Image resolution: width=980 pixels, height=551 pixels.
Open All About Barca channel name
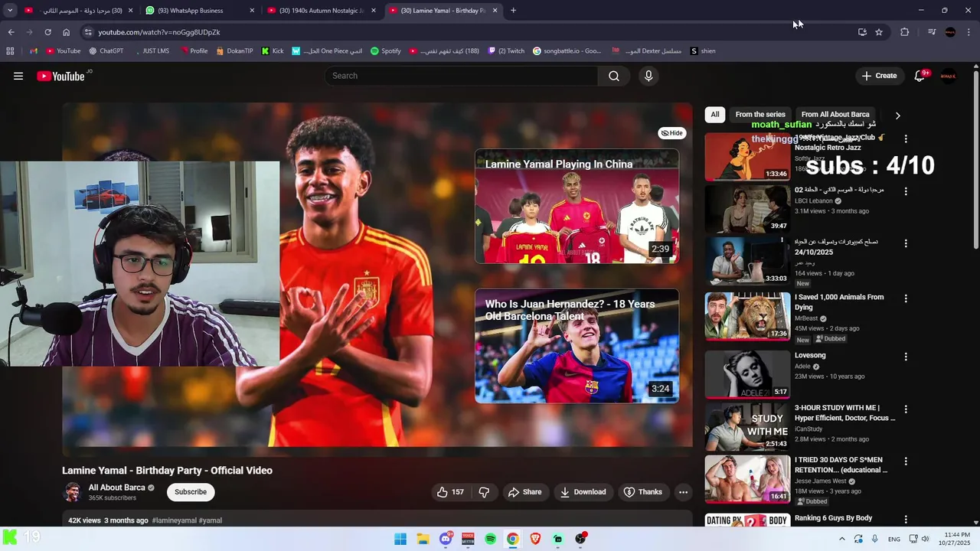(116, 487)
